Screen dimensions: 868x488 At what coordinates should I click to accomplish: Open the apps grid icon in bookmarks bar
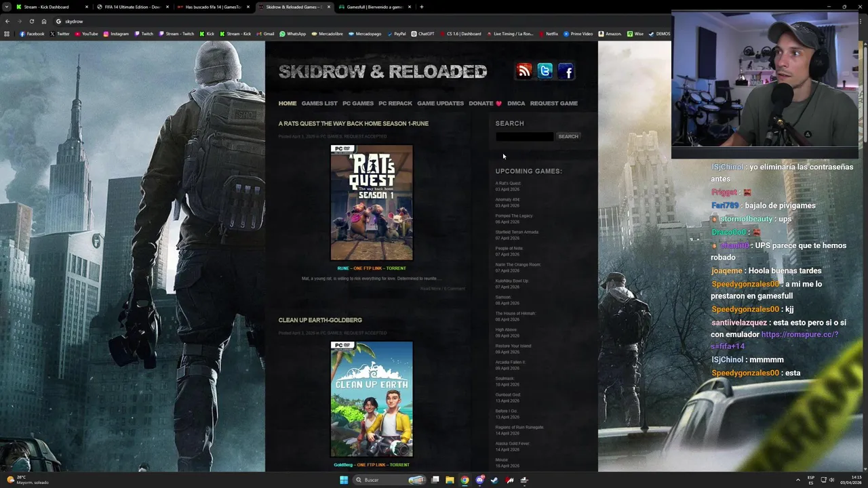click(7, 34)
